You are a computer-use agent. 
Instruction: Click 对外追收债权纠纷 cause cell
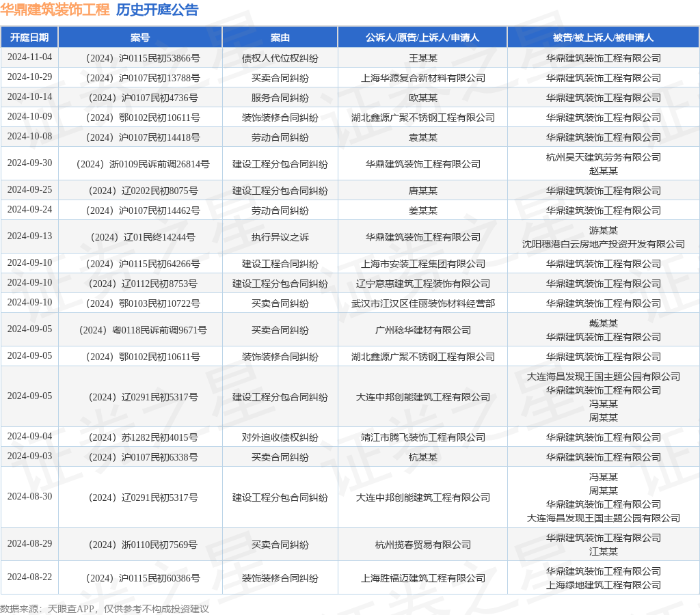[280, 437]
